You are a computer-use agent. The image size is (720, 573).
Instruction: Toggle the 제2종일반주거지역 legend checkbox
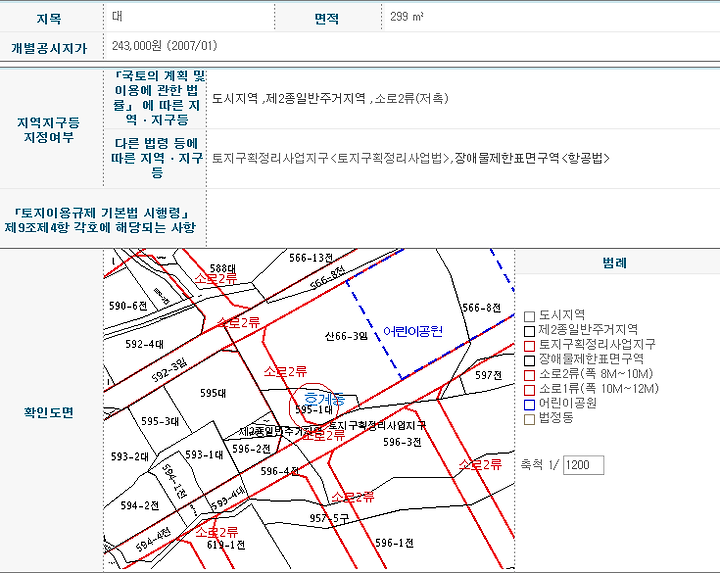(529, 331)
